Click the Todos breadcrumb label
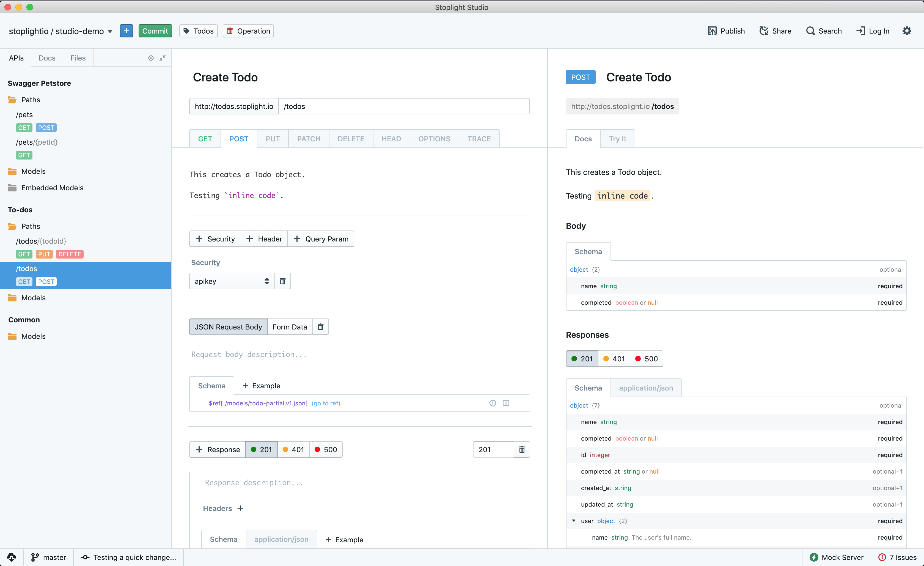This screenshot has width=924, height=566. point(203,30)
